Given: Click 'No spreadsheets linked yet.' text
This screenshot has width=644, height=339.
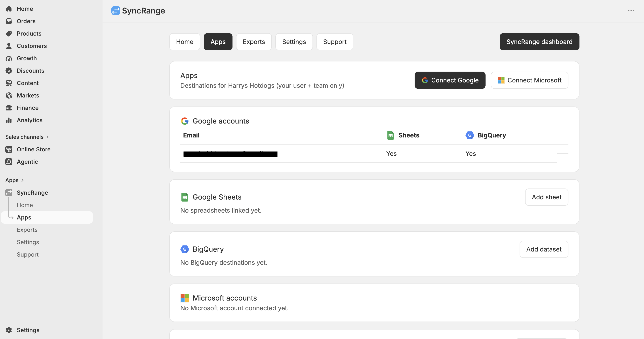Looking at the screenshot, I should click(221, 210).
